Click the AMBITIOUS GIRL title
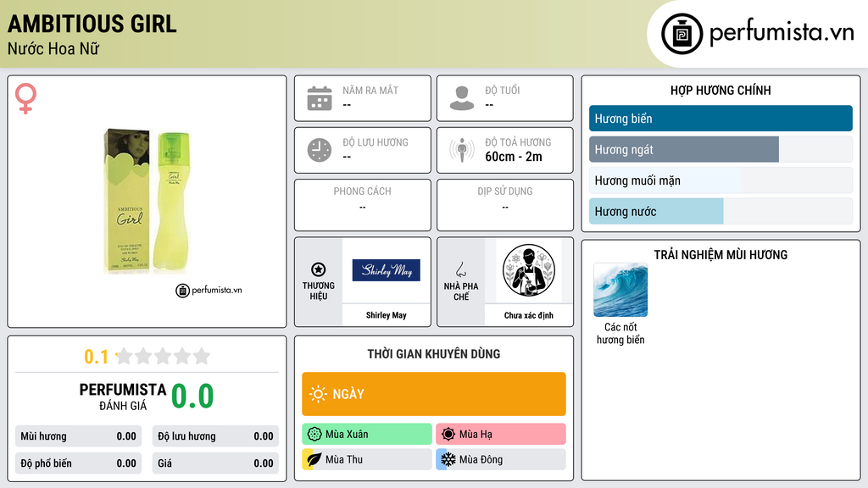Image resolution: width=868 pixels, height=488 pixels. (92, 24)
